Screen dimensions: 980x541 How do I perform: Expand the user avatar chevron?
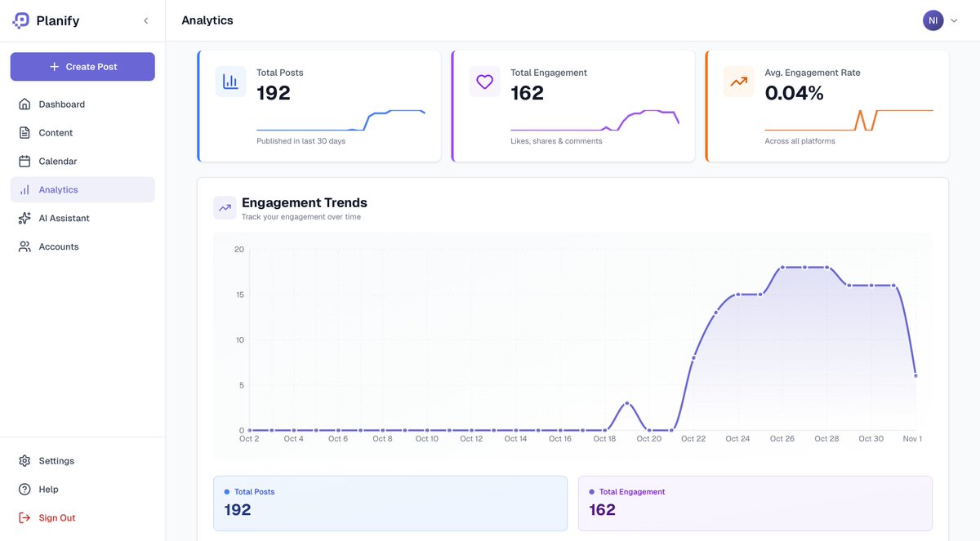click(x=953, y=20)
